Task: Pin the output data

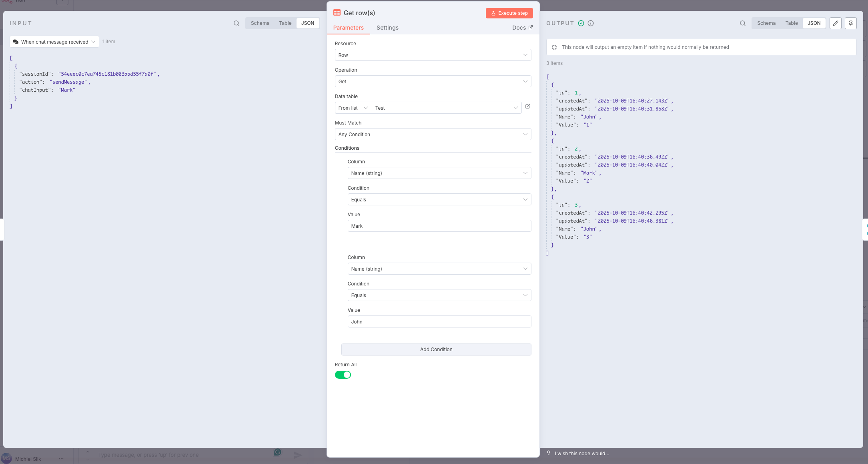Action: (x=850, y=23)
